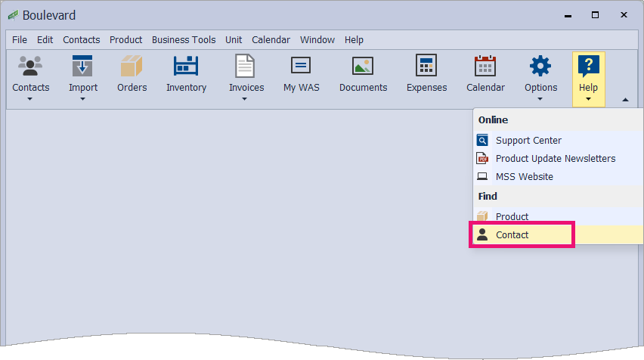The image size is (644, 360).
Task: Open the Invoices document icon
Action: click(245, 66)
